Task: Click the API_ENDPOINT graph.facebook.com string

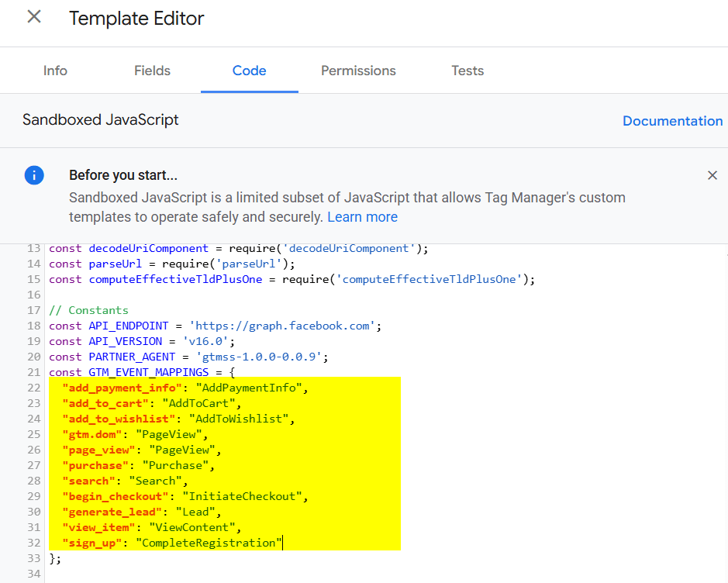Action: click(x=282, y=326)
